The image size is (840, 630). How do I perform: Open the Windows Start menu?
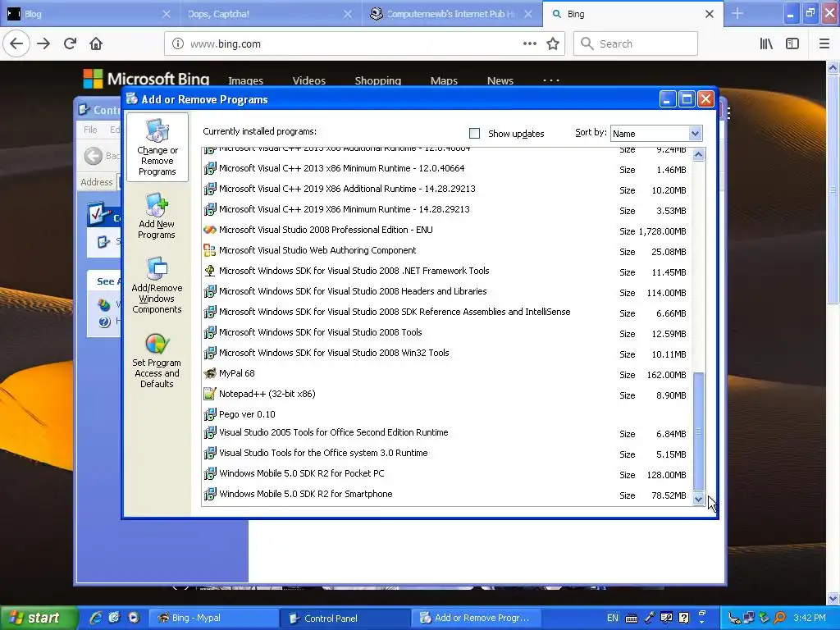click(38, 618)
